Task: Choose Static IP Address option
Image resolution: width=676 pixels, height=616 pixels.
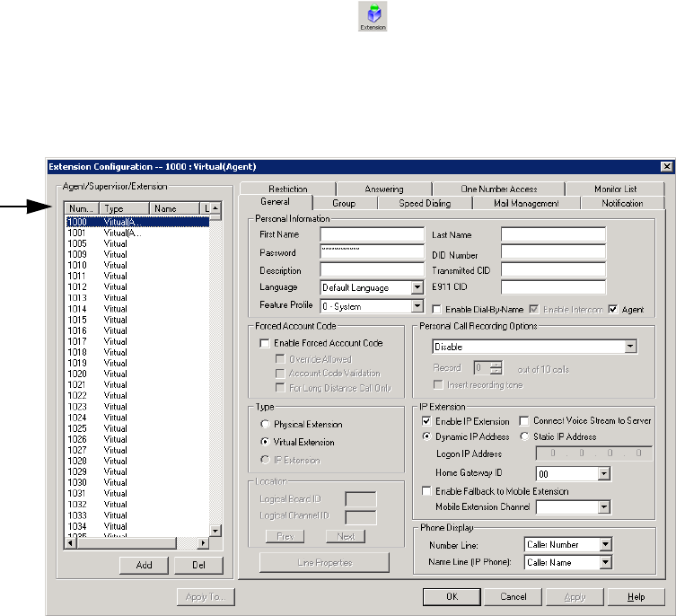Action: point(523,437)
